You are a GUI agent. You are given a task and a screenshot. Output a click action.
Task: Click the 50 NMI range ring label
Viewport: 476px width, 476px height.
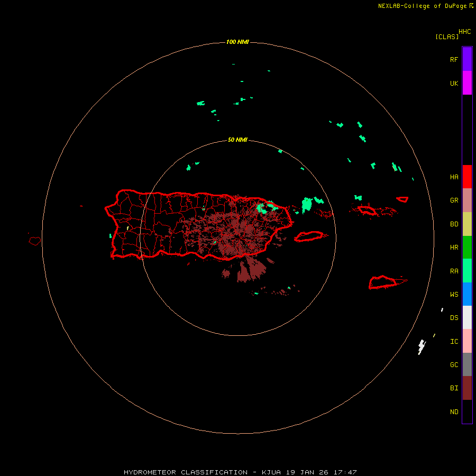click(x=237, y=140)
